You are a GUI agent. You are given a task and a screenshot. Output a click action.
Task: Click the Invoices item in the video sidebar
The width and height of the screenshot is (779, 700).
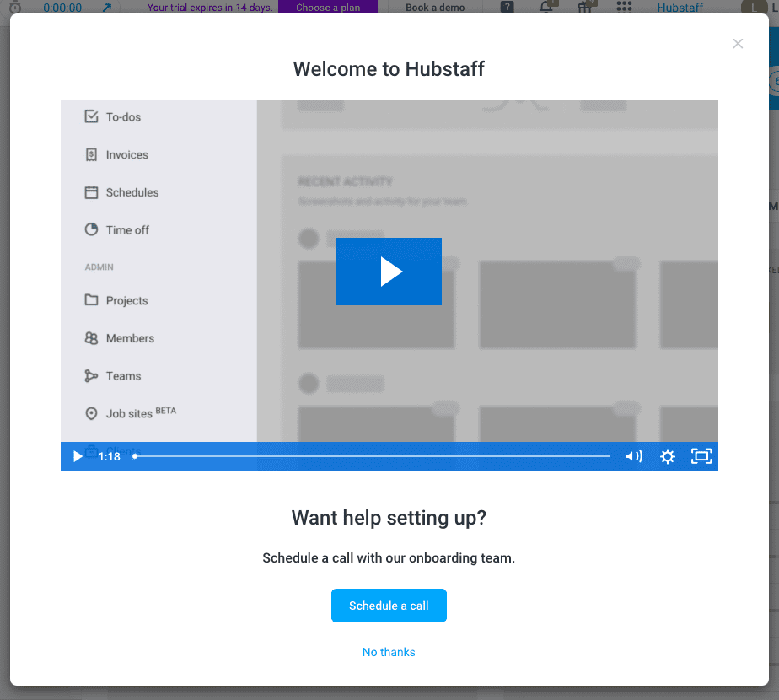click(116, 154)
